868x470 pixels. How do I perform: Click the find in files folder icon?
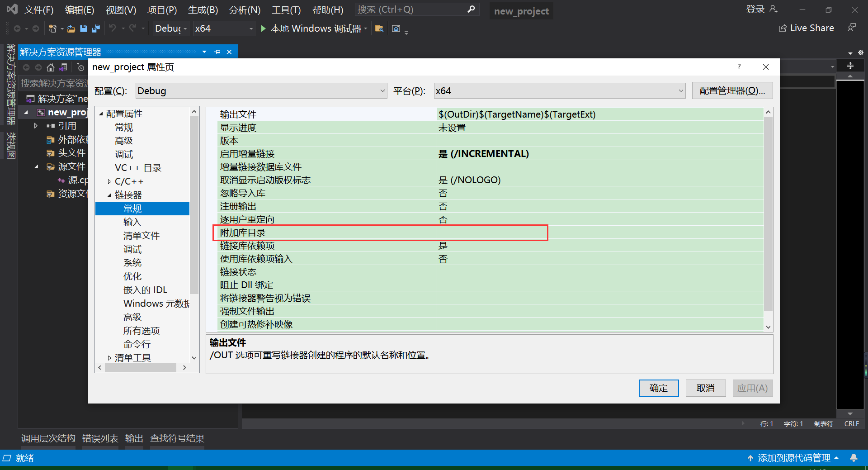379,28
